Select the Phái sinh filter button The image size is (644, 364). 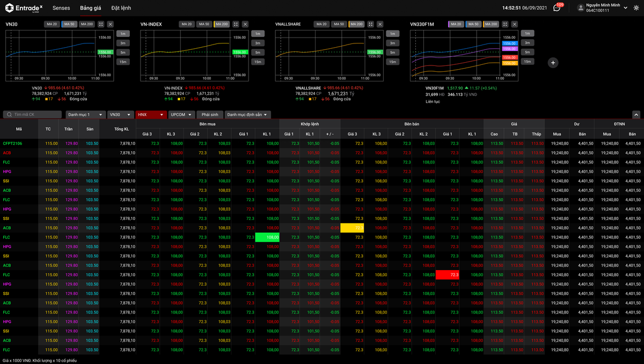(210, 115)
